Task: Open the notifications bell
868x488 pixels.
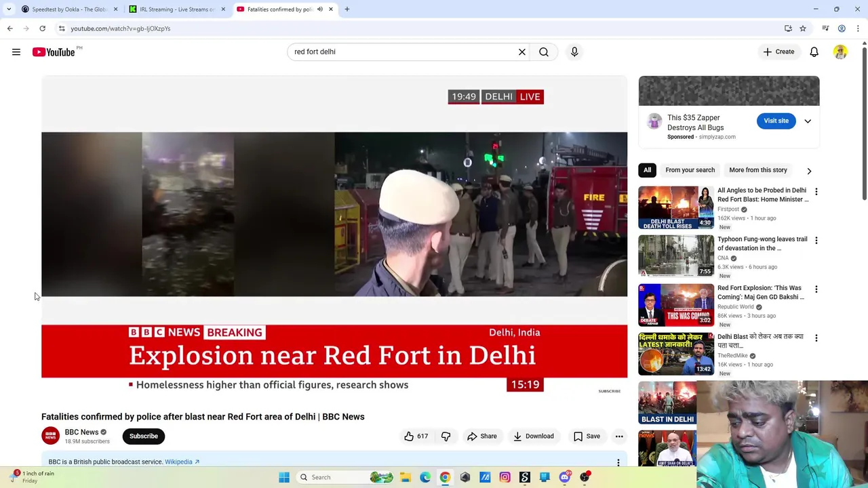Action: [x=814, y=52]
